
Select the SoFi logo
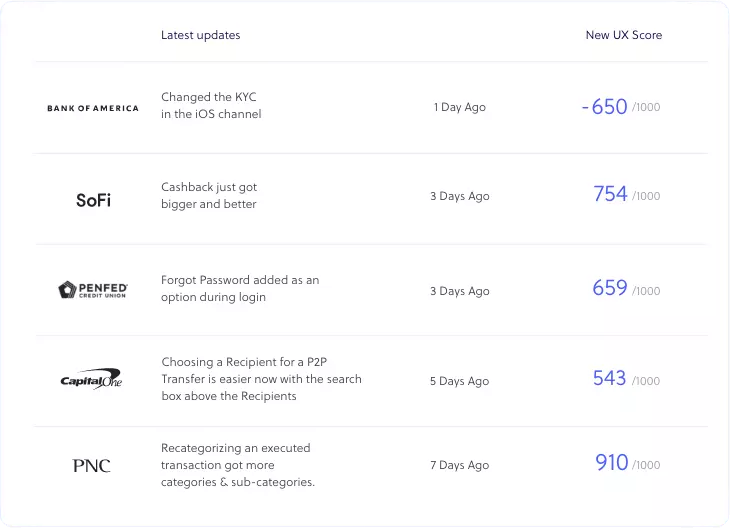93,200
